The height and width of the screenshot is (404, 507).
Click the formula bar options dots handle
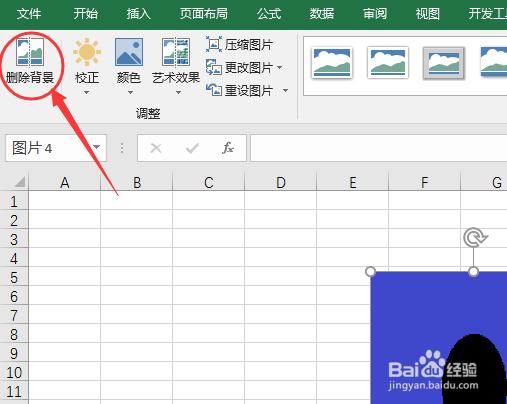coord(122,148)
